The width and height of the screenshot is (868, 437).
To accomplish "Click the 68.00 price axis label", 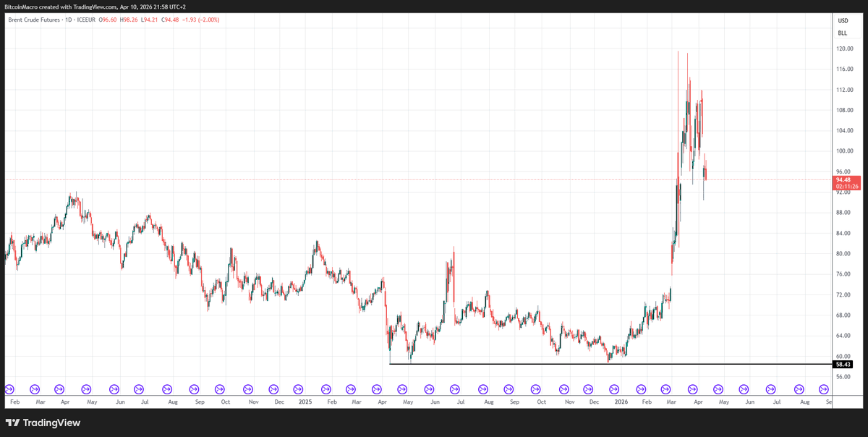I will click(x=844, y=315).
